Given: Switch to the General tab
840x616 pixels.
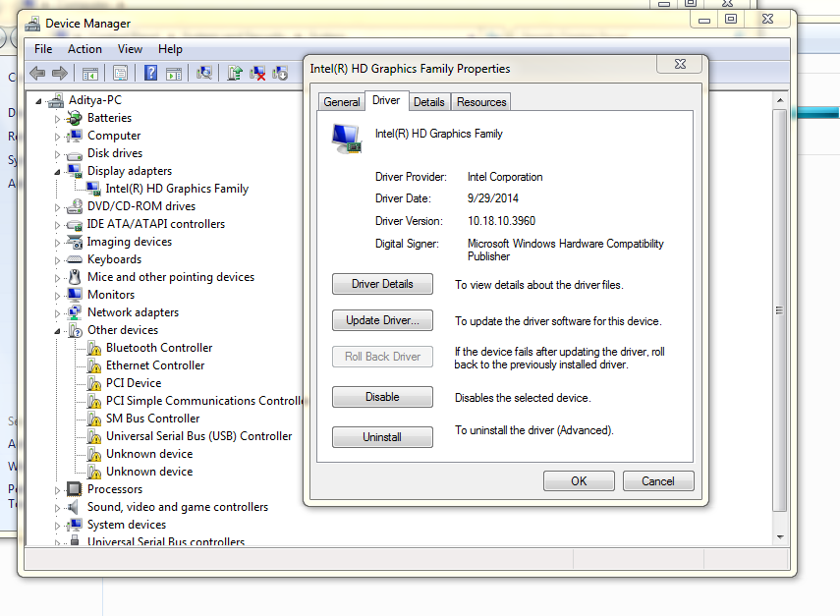Looking at the screenshot, I should 342,102.
